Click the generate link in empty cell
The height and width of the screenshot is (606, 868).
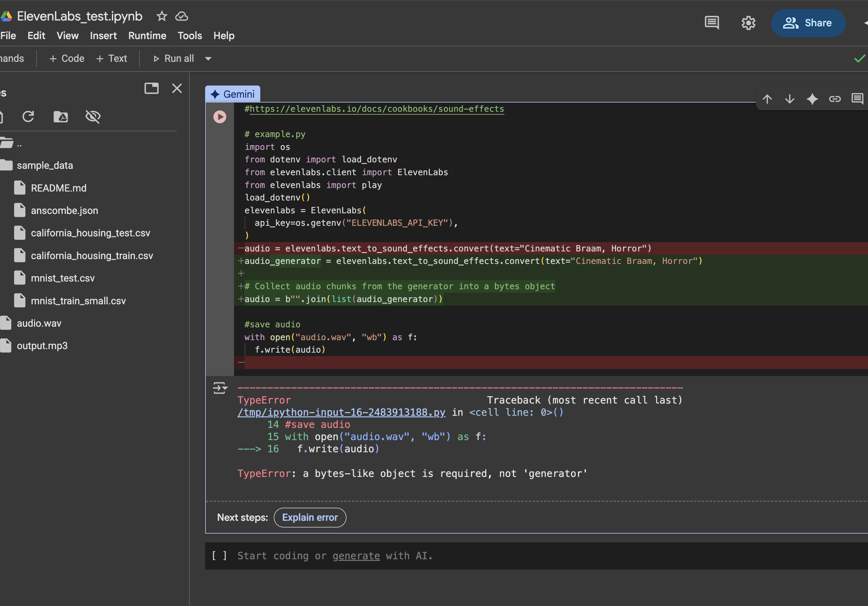pyautogui.click(x=356, y=556)
